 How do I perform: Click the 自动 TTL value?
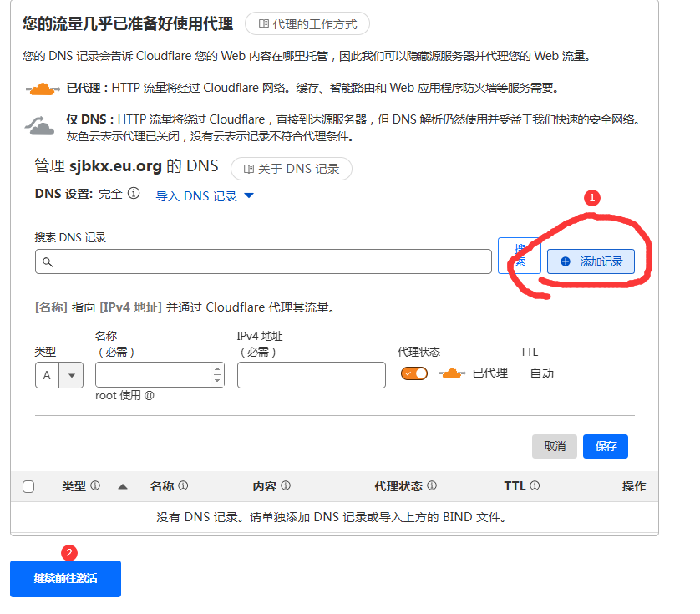pos(542,373)
